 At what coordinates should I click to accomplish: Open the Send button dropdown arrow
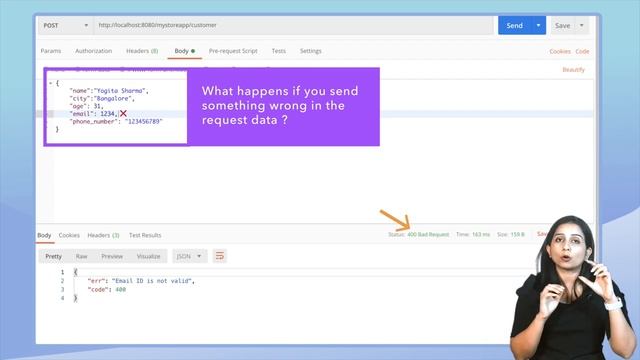[x=538, y=25]
